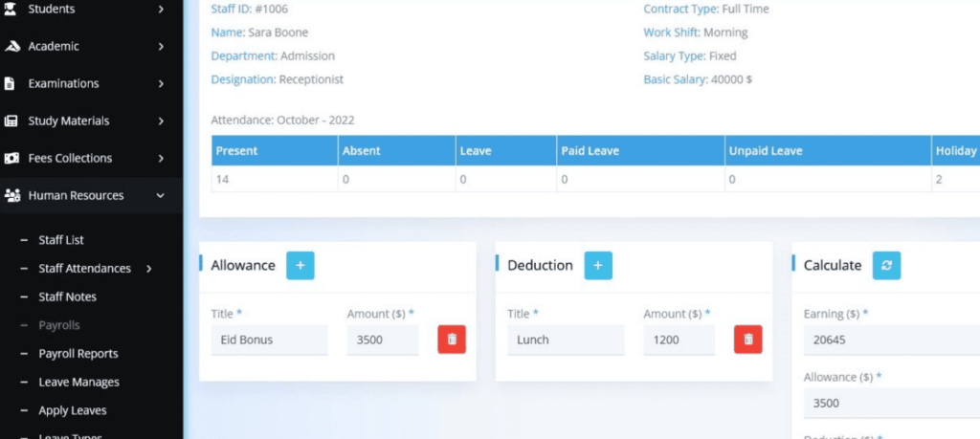The image size is (980, 439).
Task: Open the Fees Collections menu label
Action: [x=70, y=158]
